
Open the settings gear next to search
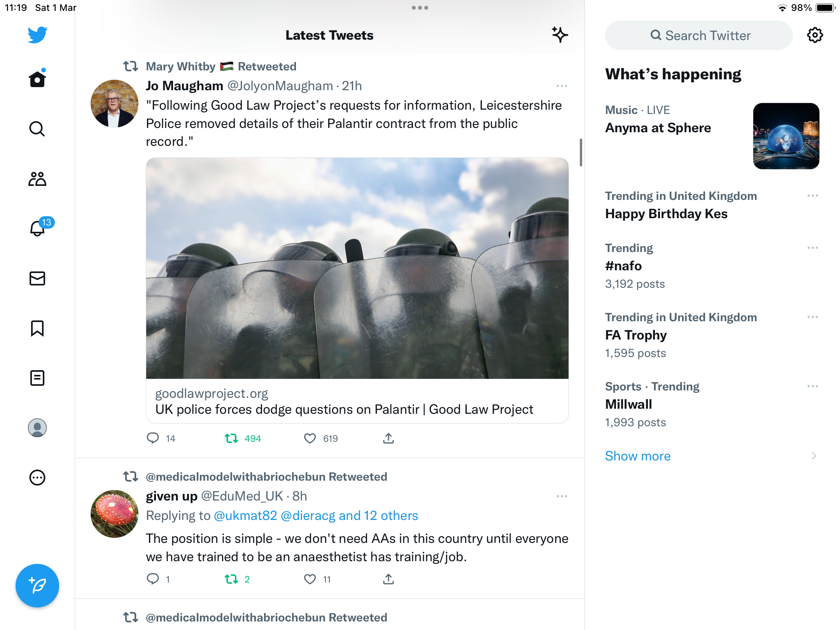[815, 35]
